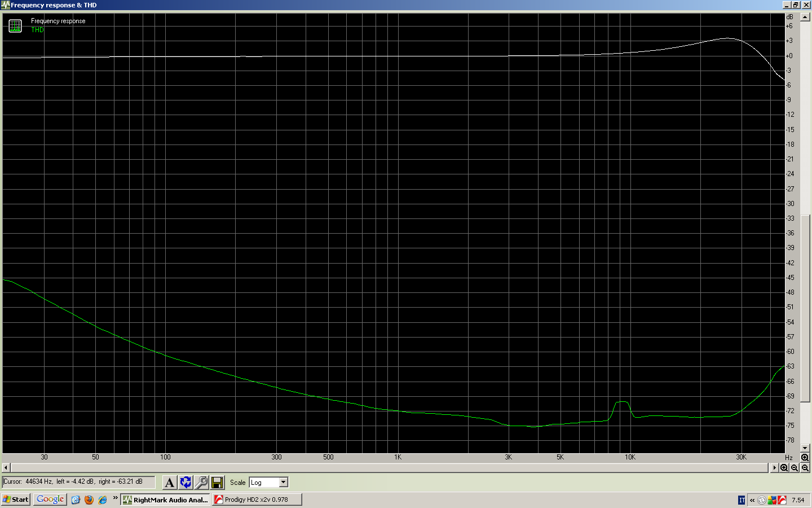Switch to Prodigy HD2 x2v 0.978 taskbar button

tap(257, 500)
